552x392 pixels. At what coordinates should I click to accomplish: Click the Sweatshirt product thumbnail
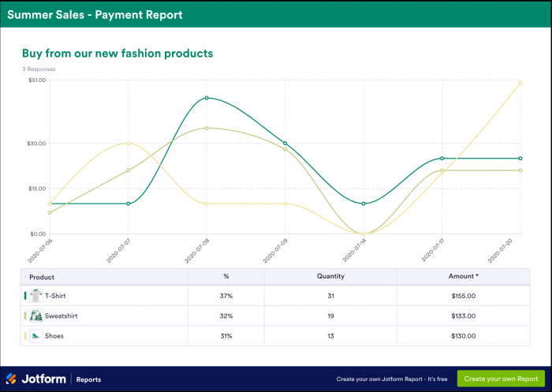(36, 316)
